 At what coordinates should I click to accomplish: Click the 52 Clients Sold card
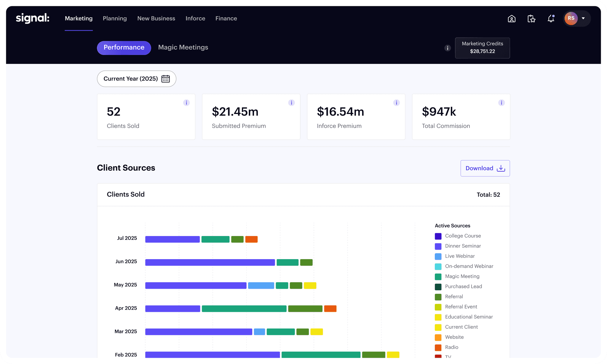click(x=146, y=117)
